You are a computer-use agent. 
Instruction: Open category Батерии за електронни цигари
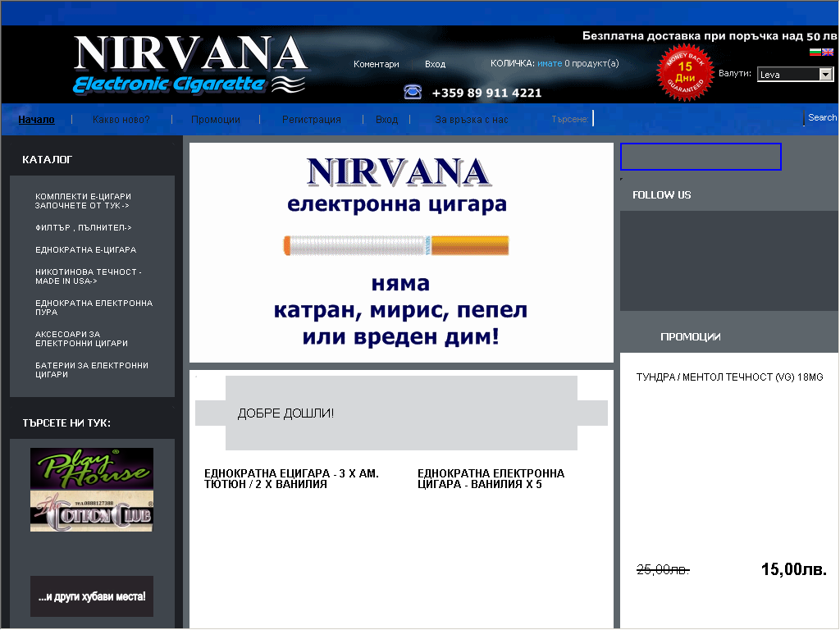92,370
